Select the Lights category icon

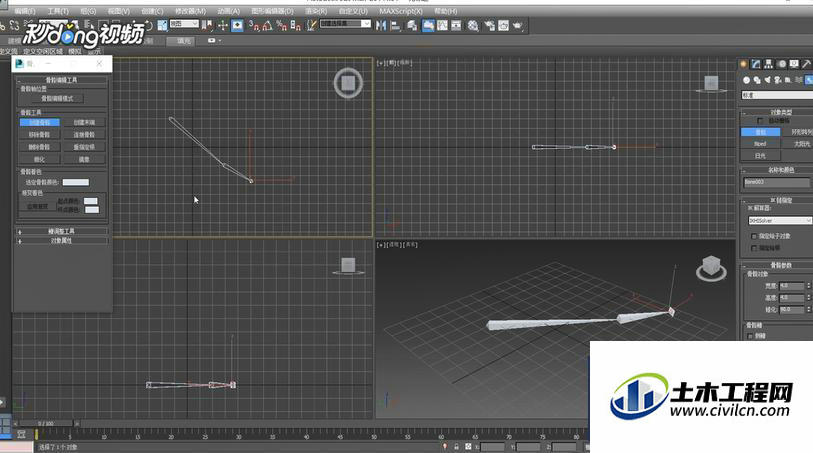767,80
